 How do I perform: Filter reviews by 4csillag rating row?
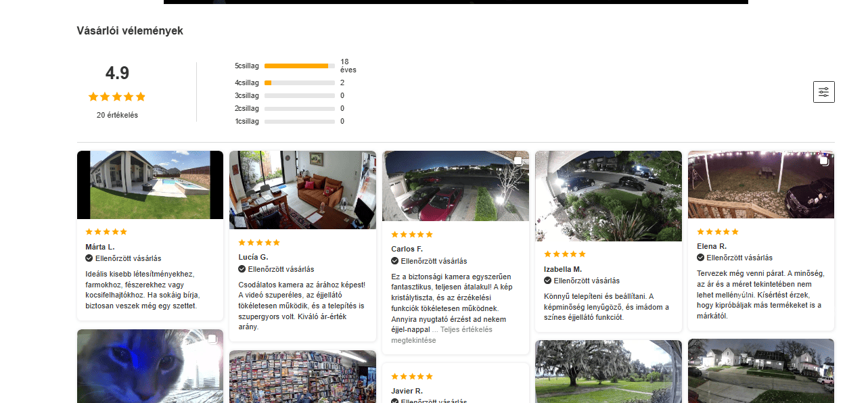tap(290, 82)
